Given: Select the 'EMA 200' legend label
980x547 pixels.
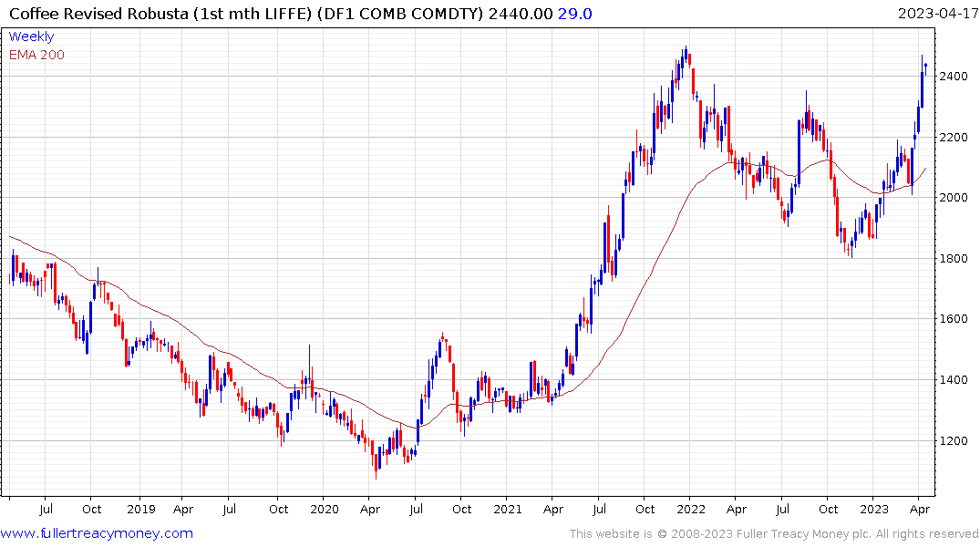Looking at the screenshot, I should 36,55.
